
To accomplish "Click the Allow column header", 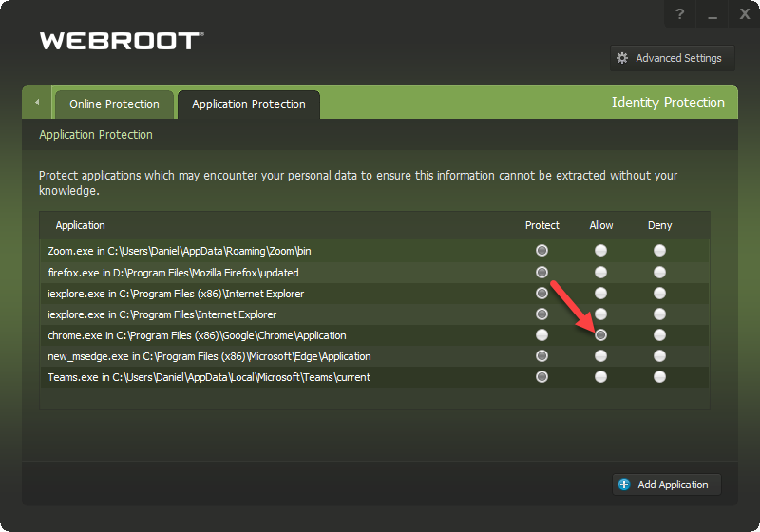I will point(601,225).
